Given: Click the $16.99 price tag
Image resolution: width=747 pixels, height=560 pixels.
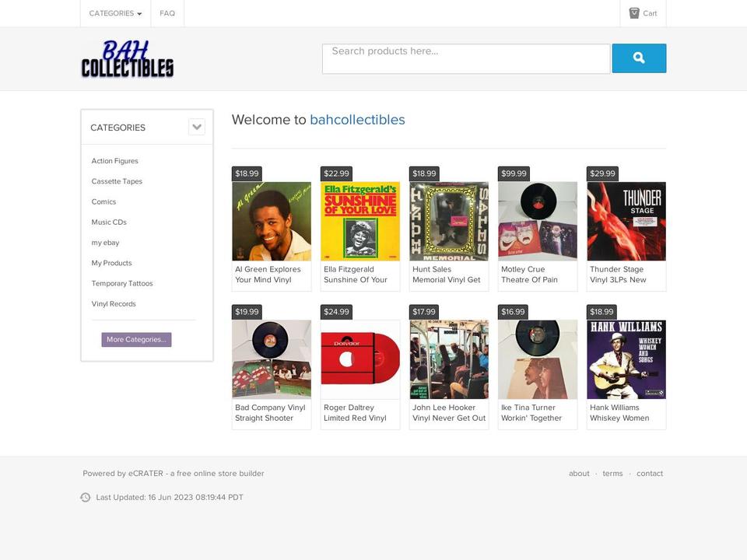Looking at the screenshot, I should [513, 312].
